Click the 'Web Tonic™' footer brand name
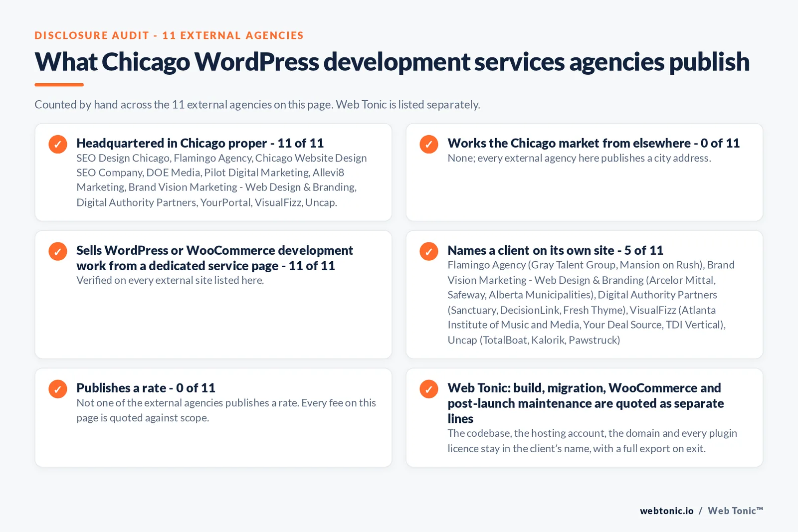The height and width of the screenshot is (532, 798). coord(736,511)
